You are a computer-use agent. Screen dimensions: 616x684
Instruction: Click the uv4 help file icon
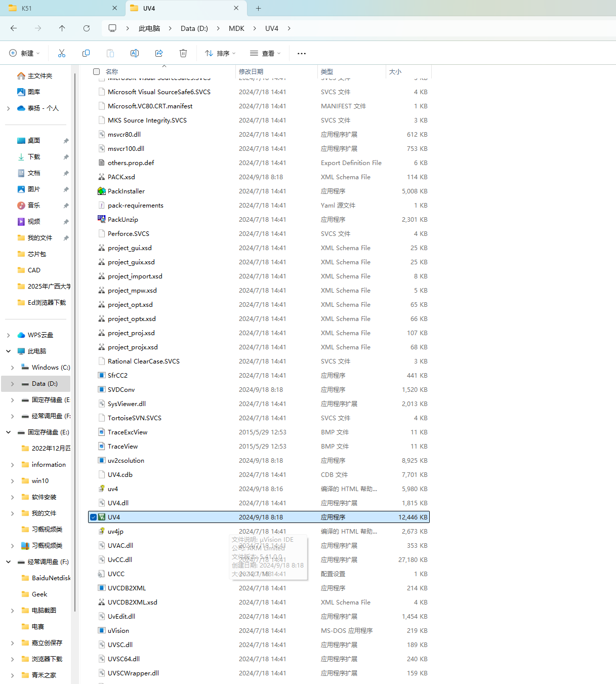click(102, 489)
